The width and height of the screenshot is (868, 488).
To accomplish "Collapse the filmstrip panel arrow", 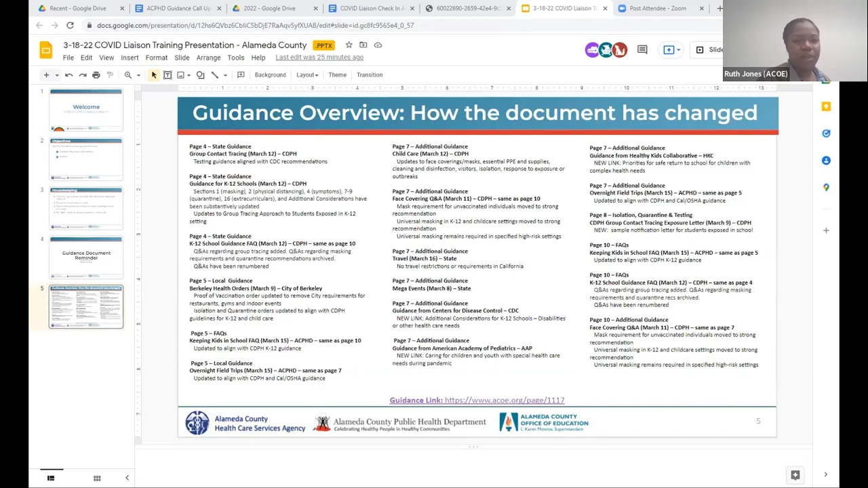I will click(127, 479).
